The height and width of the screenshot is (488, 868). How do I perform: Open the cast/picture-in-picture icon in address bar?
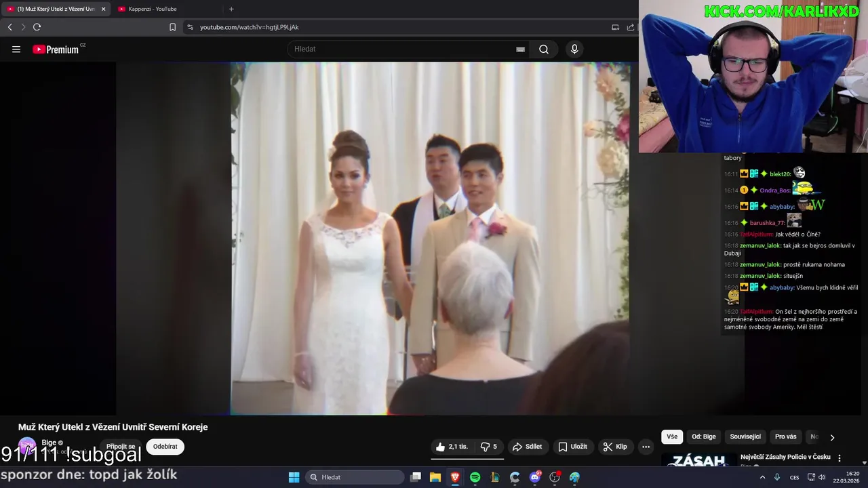tap(615, 27)
